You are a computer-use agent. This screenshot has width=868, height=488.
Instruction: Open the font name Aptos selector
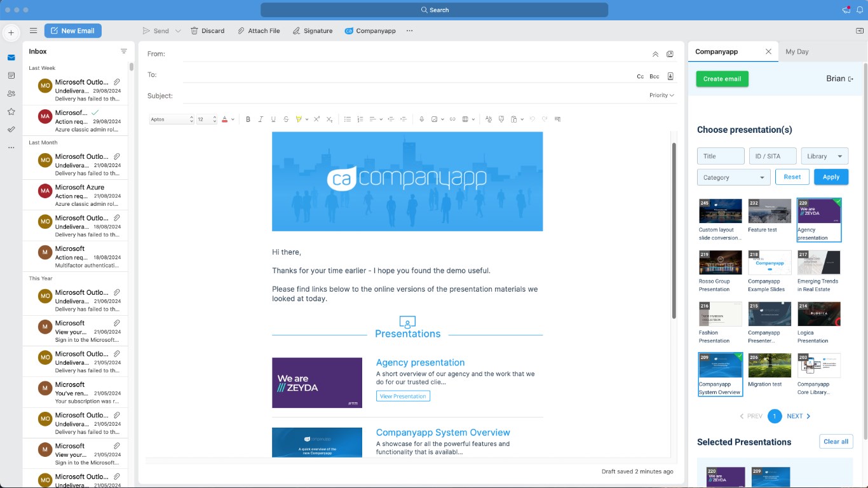click(172, 119)
